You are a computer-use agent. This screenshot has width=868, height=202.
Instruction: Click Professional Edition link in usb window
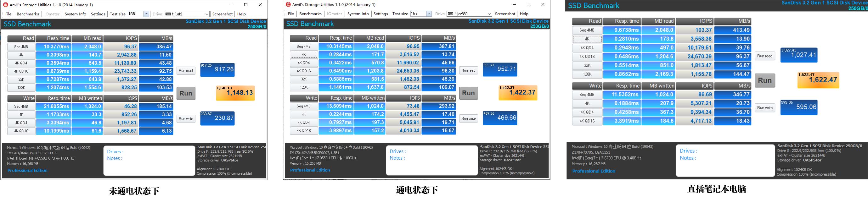pyautogui.click(x=27, y=170)
